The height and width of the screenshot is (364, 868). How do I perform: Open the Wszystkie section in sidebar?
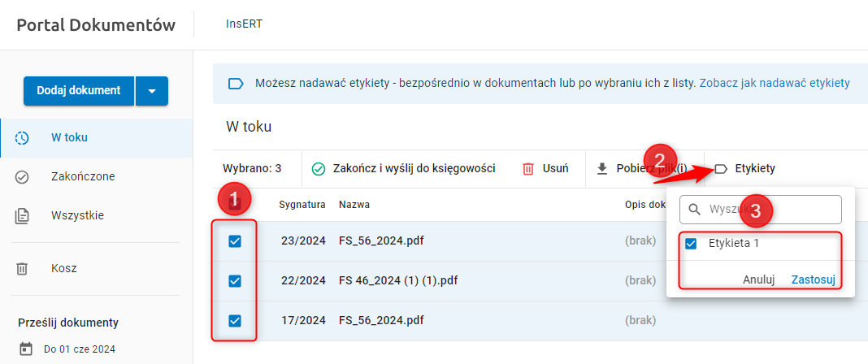pos(77,215)
